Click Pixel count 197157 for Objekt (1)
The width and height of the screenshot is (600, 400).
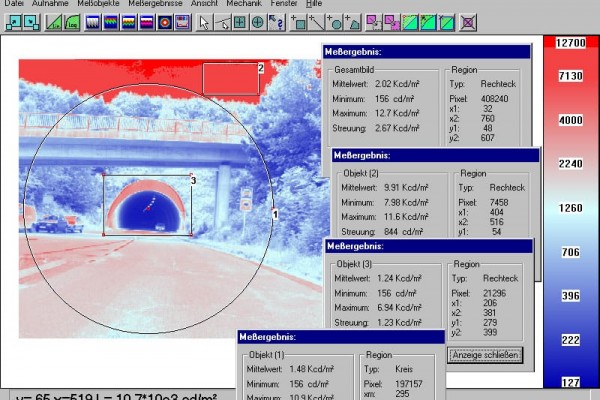click(409, 384)
